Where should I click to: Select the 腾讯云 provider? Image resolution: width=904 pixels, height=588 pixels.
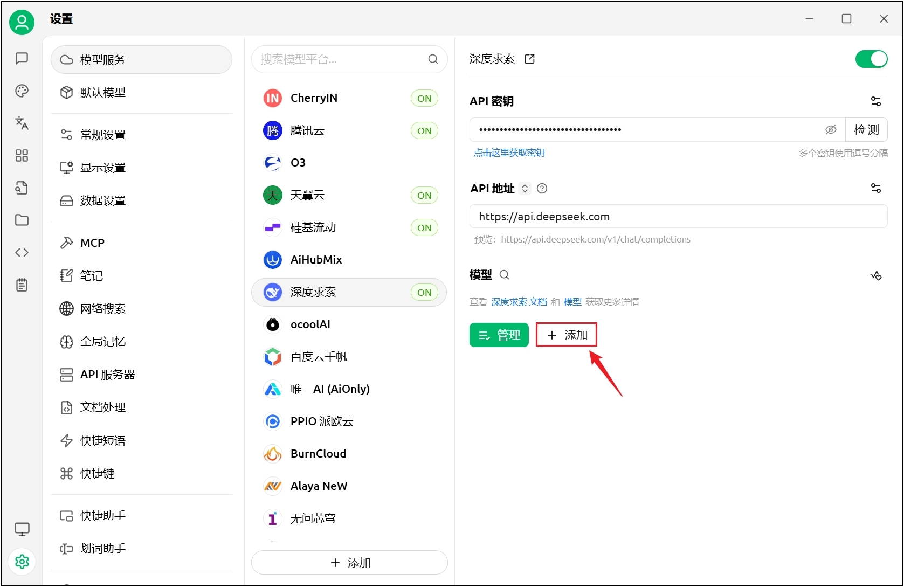(349, 130)
